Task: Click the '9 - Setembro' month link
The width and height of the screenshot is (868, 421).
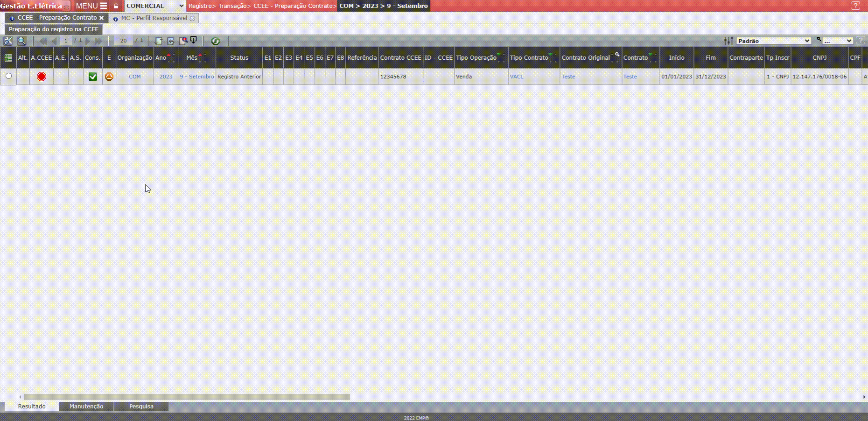Action: pos(197,77)
